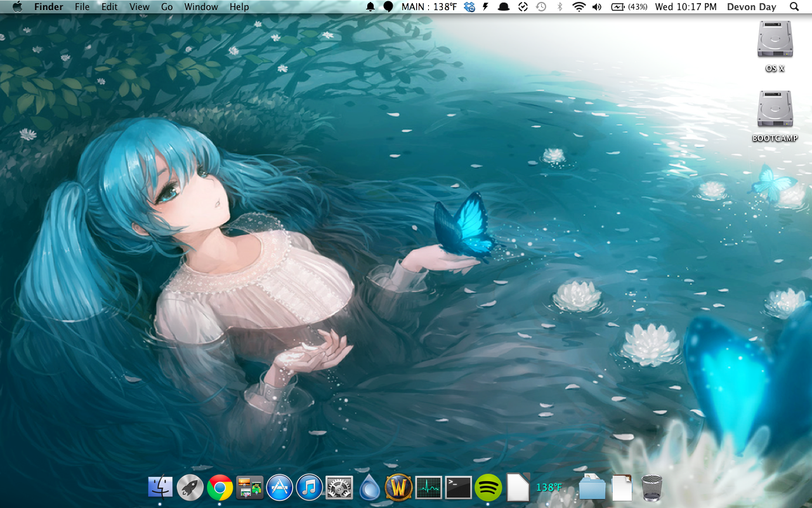Viewport: 812px width, 508px height.
Task: Open Spotify from the Dock
Action: (488, 488)
